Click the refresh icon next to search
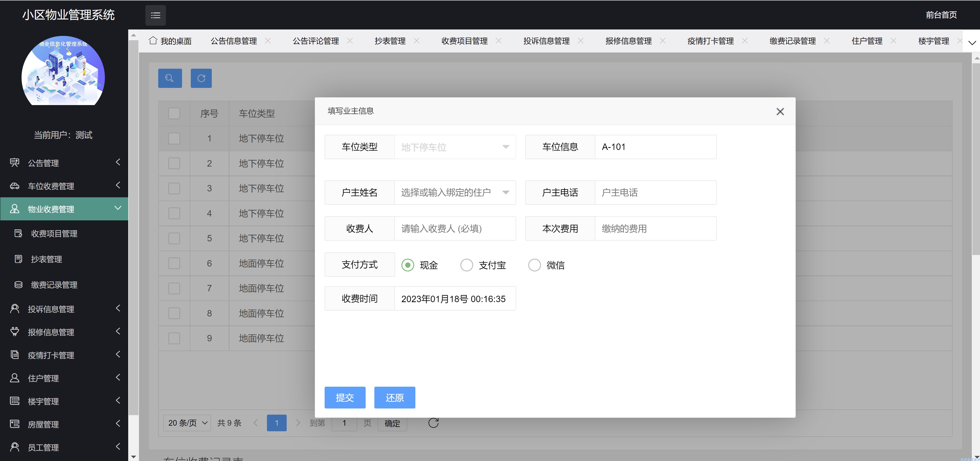The width and height of the screenshot is (980, 461). point(201,78)
